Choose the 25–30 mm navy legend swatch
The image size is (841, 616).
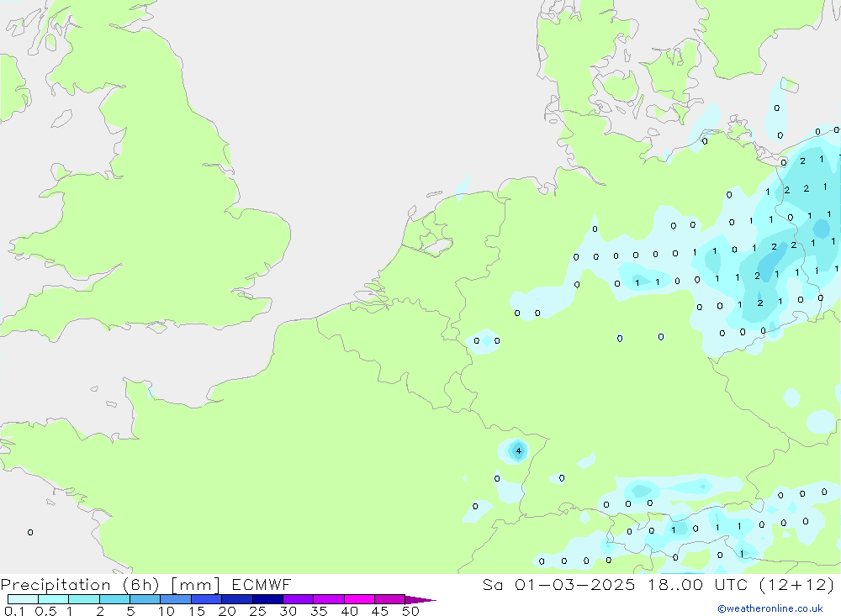click(267, 599)
